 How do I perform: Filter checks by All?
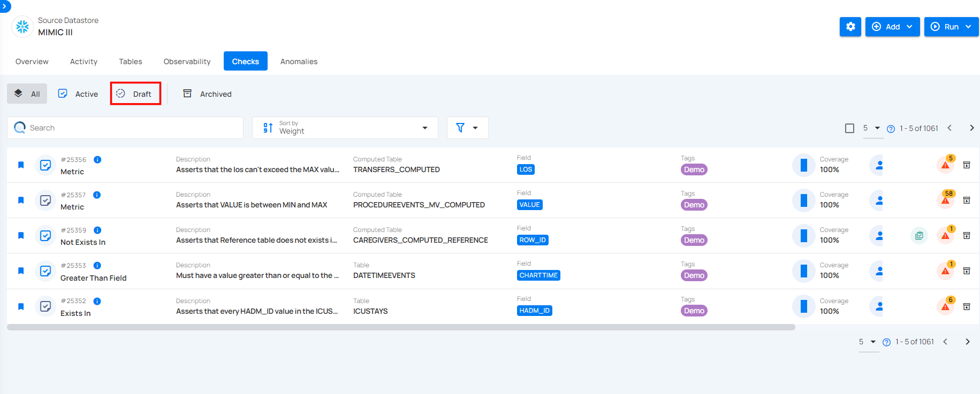(27, 94)
